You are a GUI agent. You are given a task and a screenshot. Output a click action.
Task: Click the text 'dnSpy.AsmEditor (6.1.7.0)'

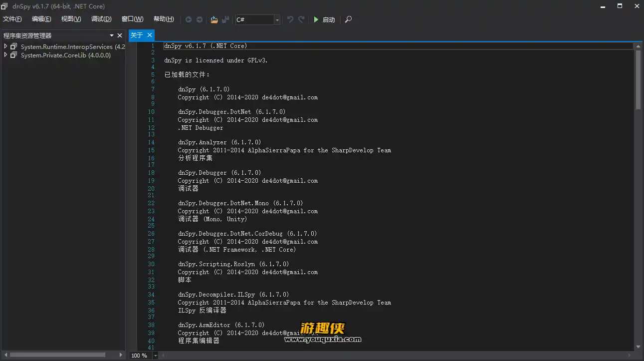tap(221, 325)
